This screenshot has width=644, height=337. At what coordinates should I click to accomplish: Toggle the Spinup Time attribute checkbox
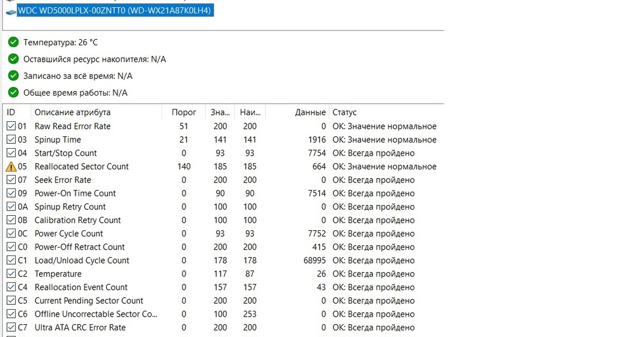click(x=11, y=140)
